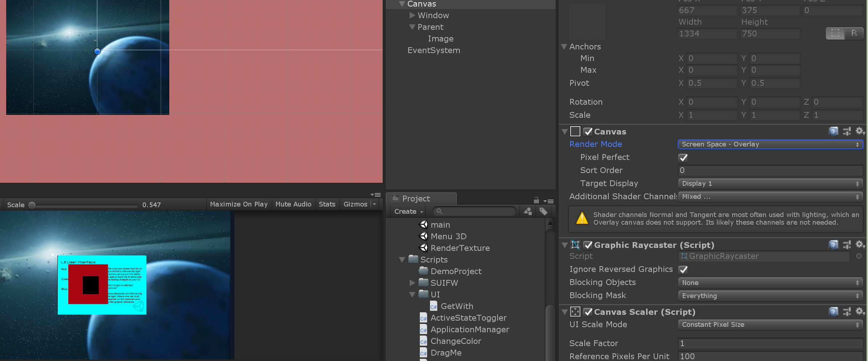Click the Sort Order input field
The image size is (868, 361).
(x=770, y=171)
